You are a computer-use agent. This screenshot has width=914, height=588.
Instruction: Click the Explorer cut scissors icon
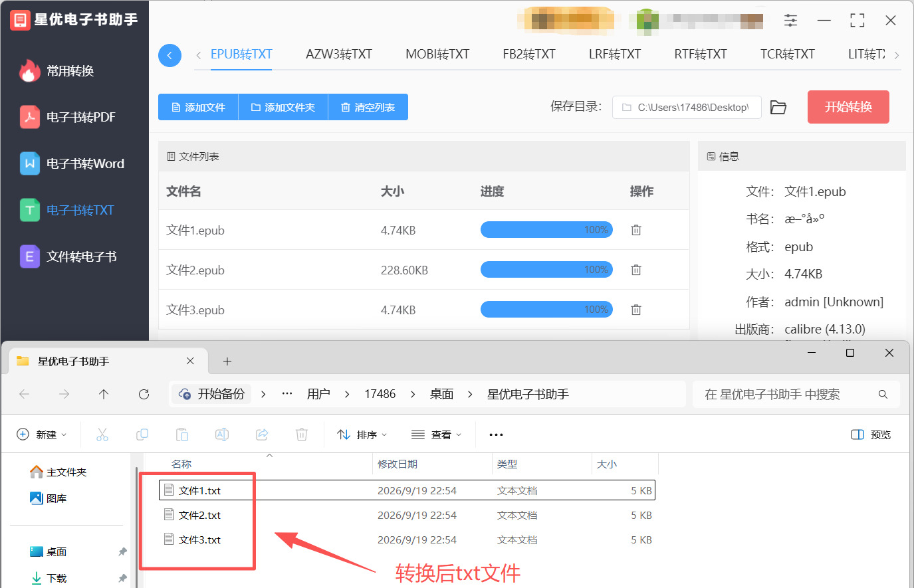tap(102, 435)
